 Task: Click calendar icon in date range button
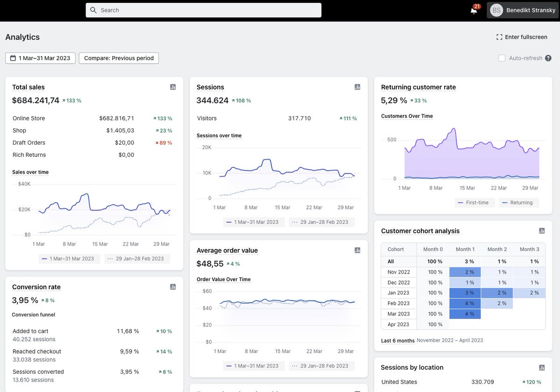[12, 58]
